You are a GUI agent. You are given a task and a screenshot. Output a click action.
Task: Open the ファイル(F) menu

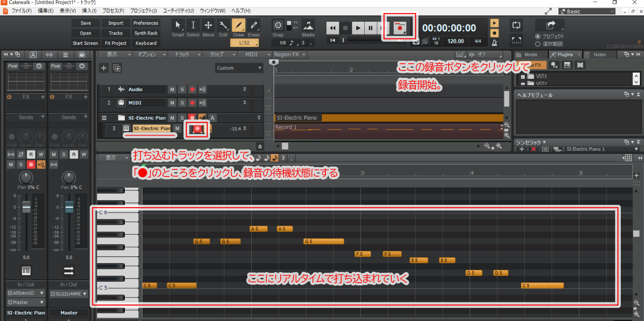click(22, 11)
